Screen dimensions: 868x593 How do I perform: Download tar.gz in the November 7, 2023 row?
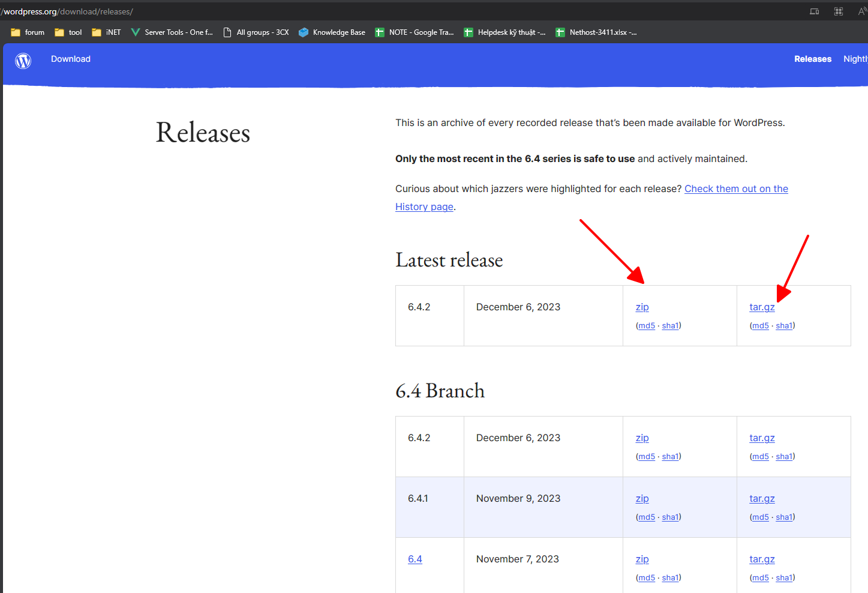pos(762,559)
